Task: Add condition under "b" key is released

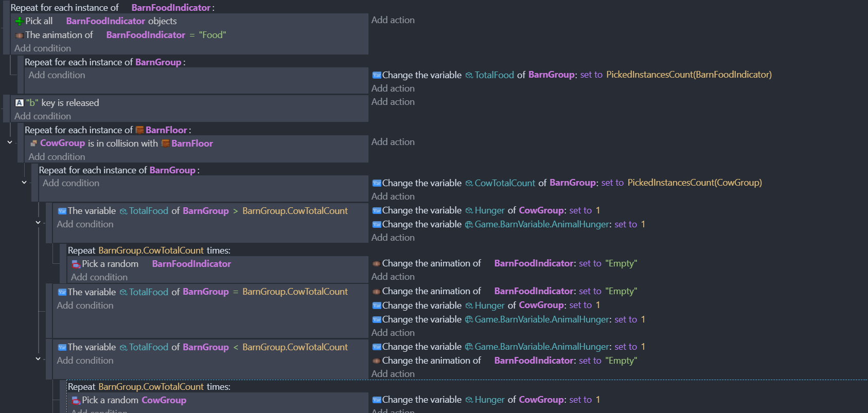Action: point(43,116)
